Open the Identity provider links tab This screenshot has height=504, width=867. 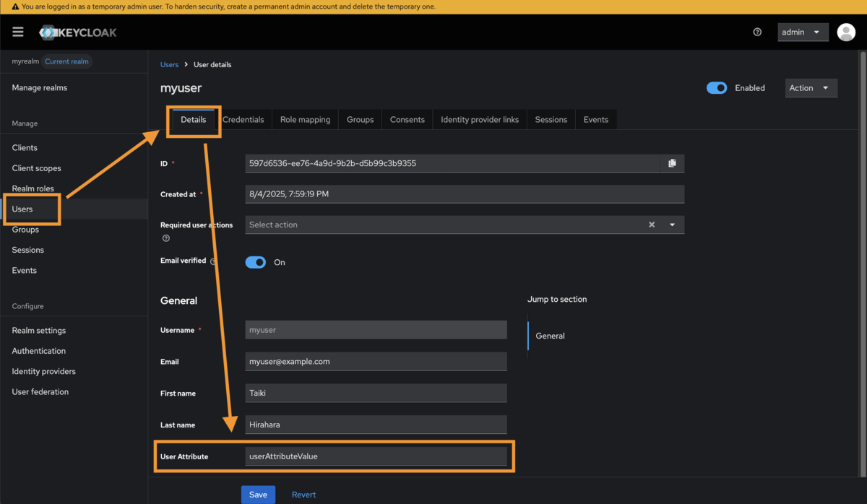(x=480, y=120)
